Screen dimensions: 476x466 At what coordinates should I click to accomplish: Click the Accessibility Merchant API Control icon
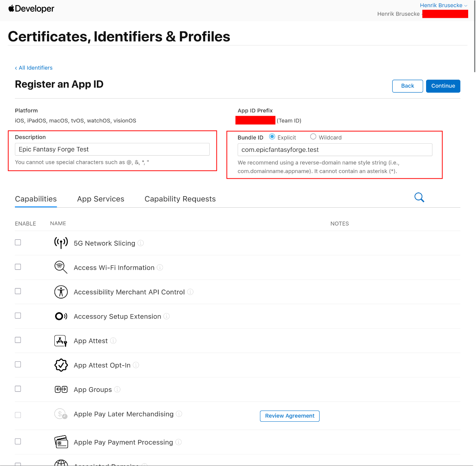tap(61, 292)
